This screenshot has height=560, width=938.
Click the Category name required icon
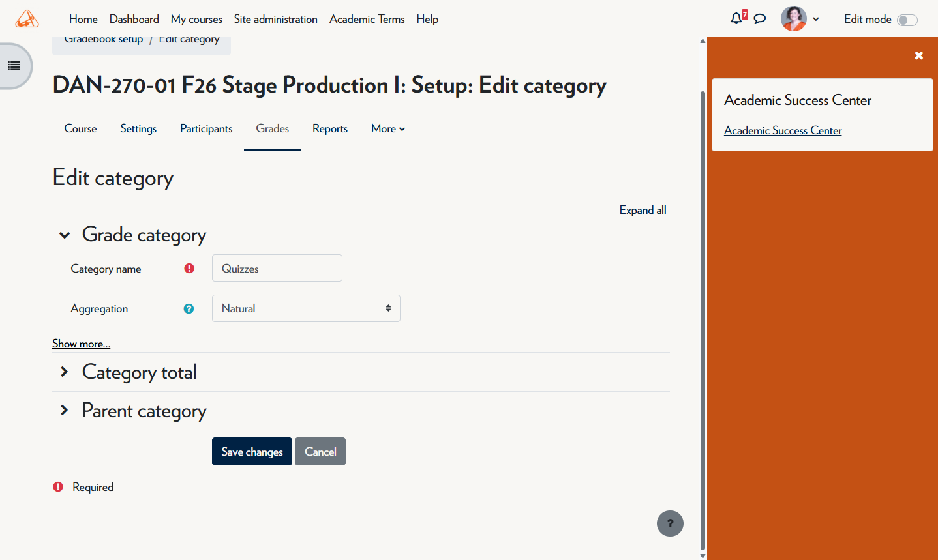pyautogui.click(x=189, y=268)
